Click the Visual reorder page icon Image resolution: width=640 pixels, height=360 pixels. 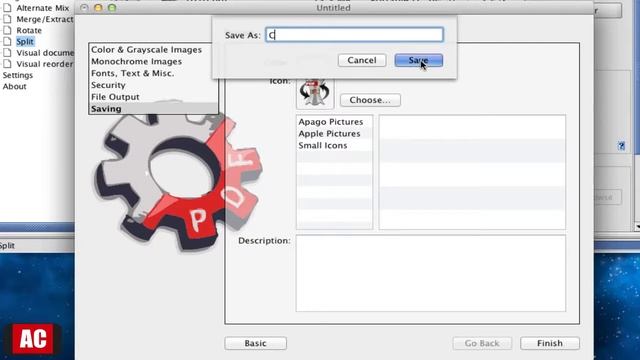[7, 64]
